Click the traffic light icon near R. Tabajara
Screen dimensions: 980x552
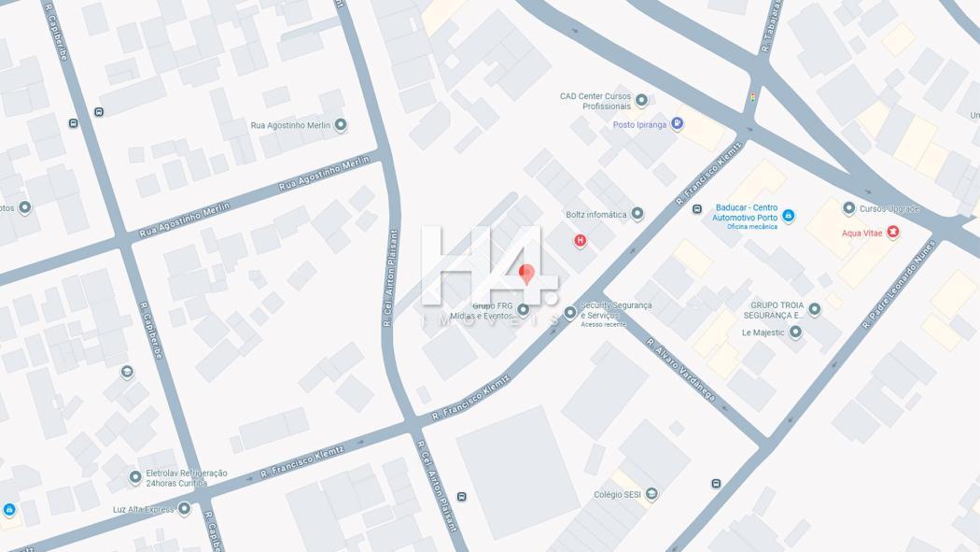[x=753, y=97]
